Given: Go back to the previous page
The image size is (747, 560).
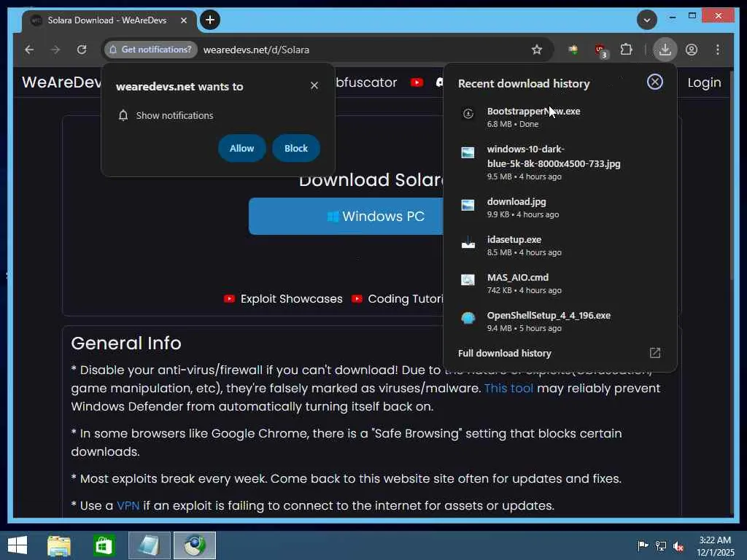Looking at the screenshot, I should [x=29, y=50].
